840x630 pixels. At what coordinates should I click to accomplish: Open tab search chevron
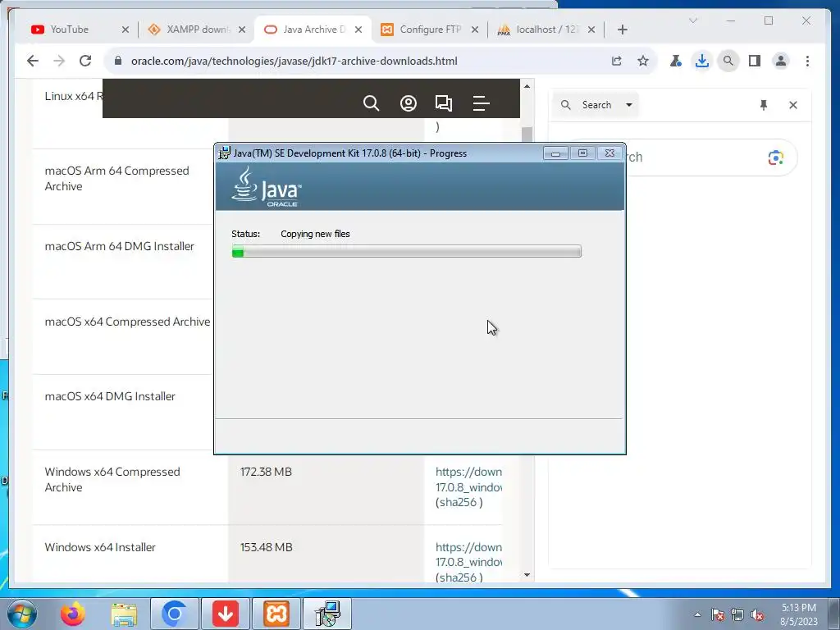tap(692, 21)
